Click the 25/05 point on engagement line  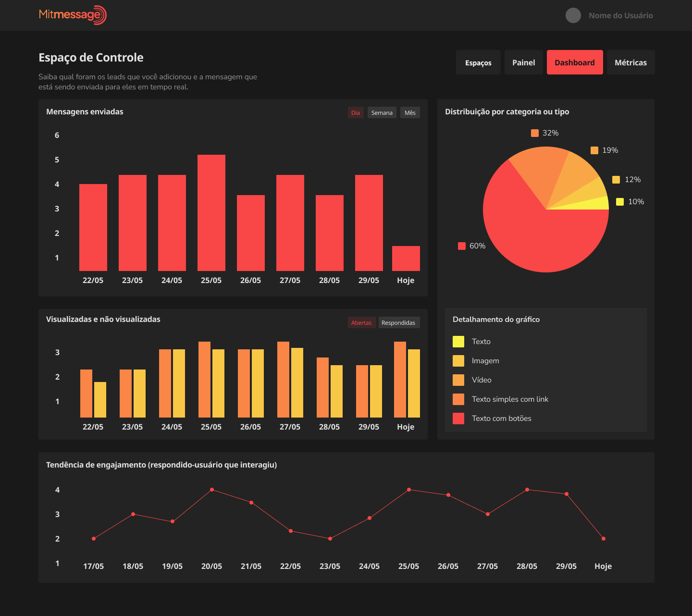(409, 490)
